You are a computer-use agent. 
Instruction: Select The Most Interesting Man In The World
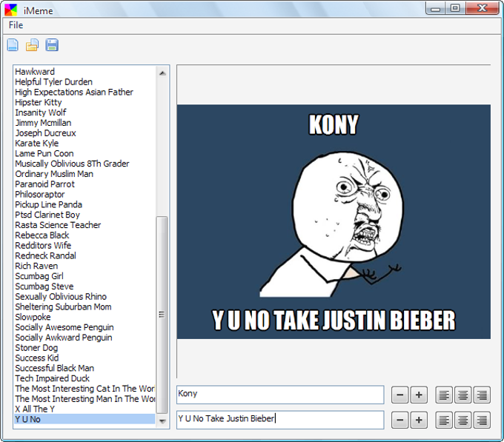pyautogui.click(x=84, y=399)
